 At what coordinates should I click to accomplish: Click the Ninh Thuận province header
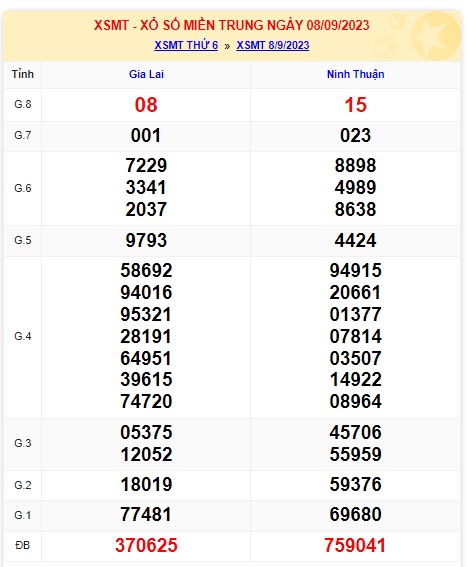[x=356, y=74]
